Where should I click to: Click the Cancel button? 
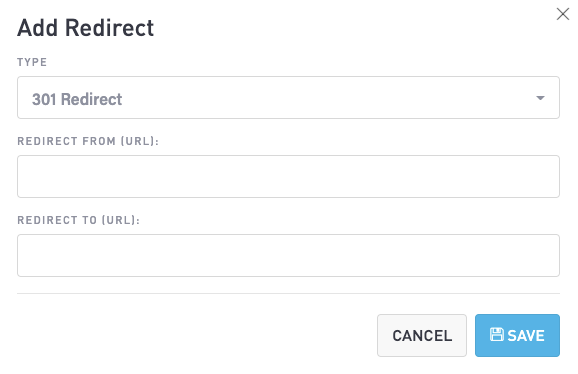[422, 335]
